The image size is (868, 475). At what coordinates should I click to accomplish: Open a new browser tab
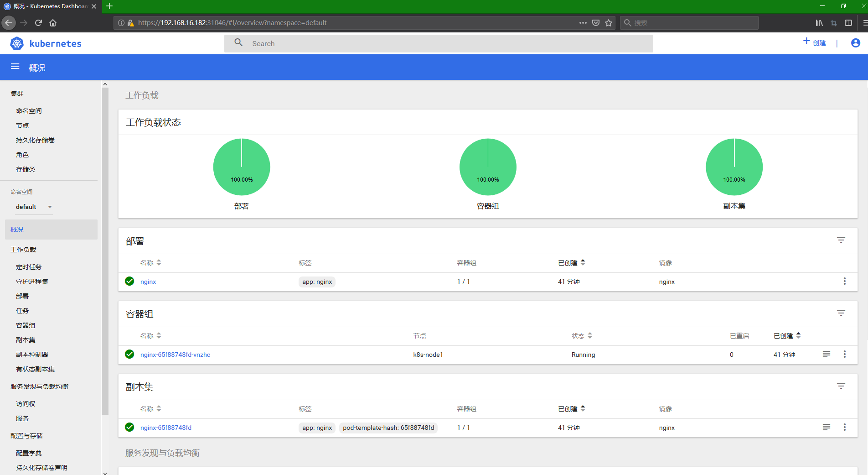[109, 6]
